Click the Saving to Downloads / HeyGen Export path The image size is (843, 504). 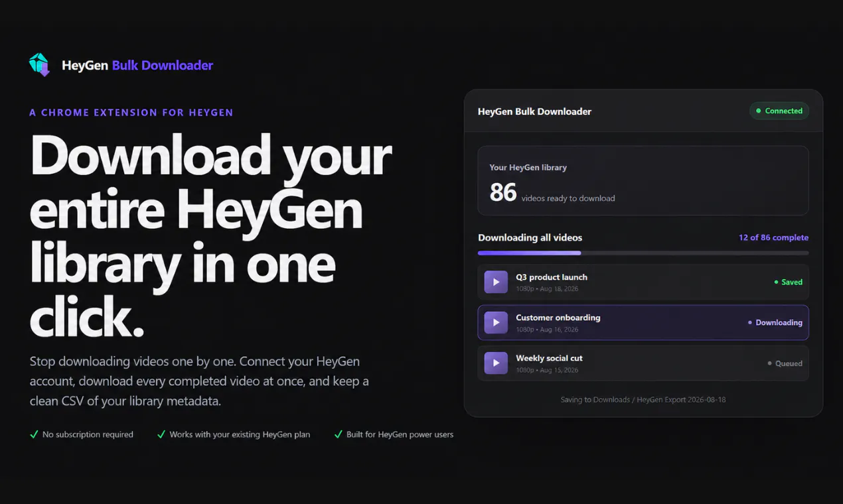[643, 400]
